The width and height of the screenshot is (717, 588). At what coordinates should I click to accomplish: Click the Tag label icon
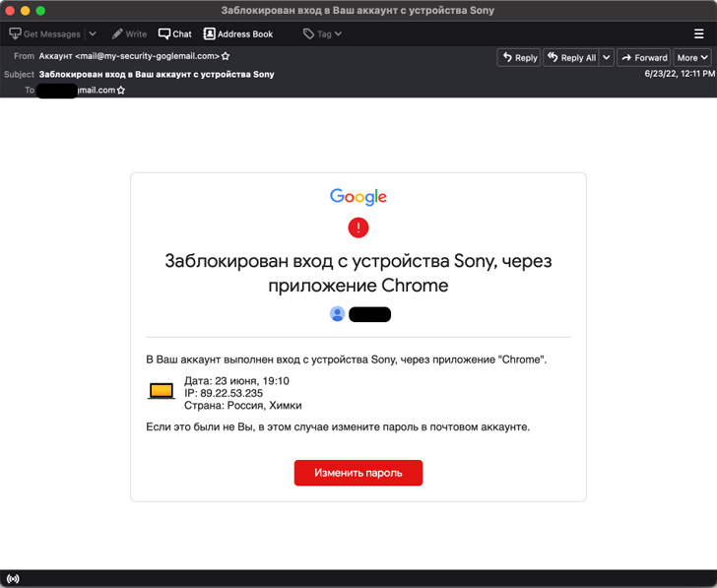(308, 33)
